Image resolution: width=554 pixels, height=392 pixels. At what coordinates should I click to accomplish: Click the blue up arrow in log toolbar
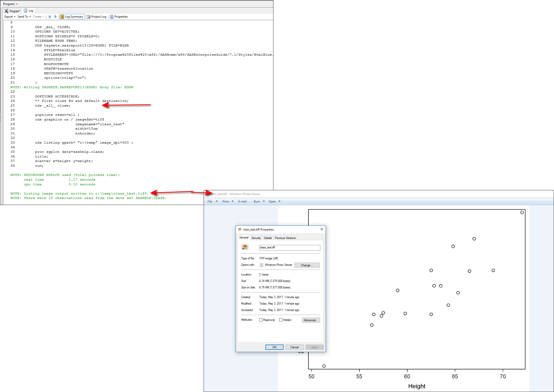point(50,17)
